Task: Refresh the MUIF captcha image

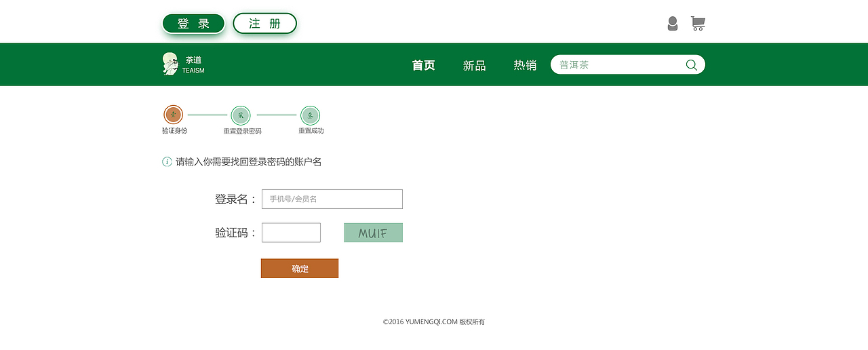Action: click(373, 233)
